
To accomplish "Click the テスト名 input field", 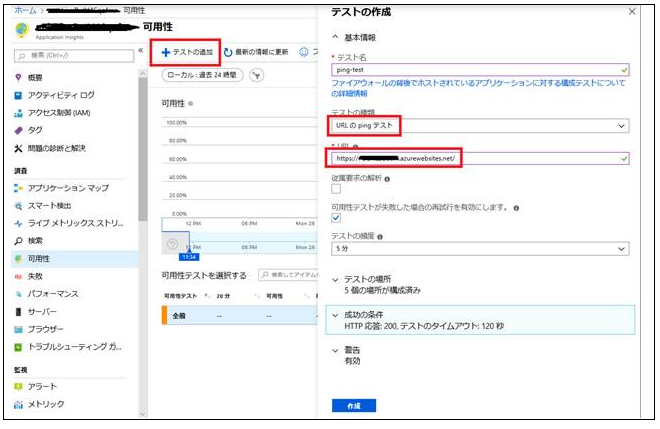I will tap(479, 70).
